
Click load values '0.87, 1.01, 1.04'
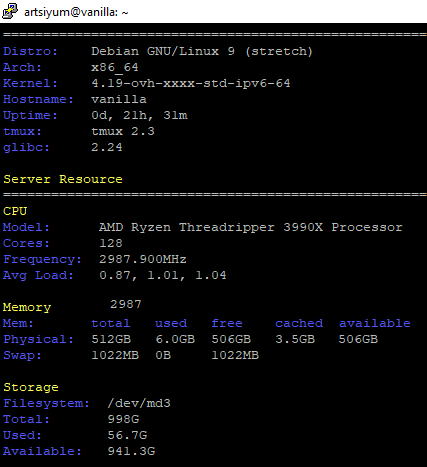coord(163,276)
